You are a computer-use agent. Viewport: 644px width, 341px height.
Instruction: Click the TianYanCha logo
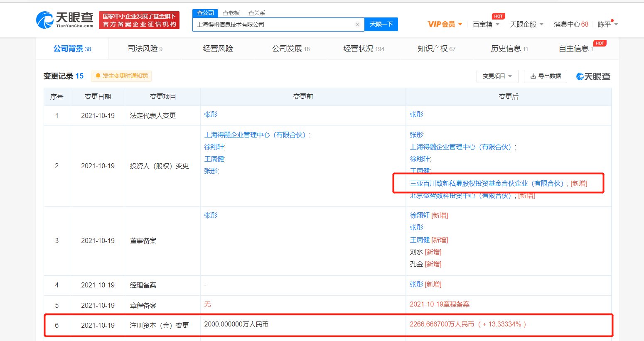65,20
